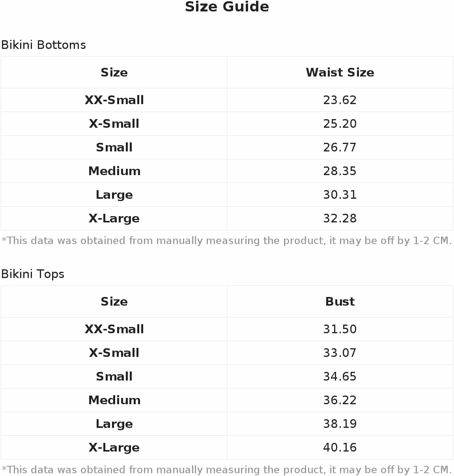Click waist value 32.28
The image size is (454, 476).
click(x=340, y=218)
